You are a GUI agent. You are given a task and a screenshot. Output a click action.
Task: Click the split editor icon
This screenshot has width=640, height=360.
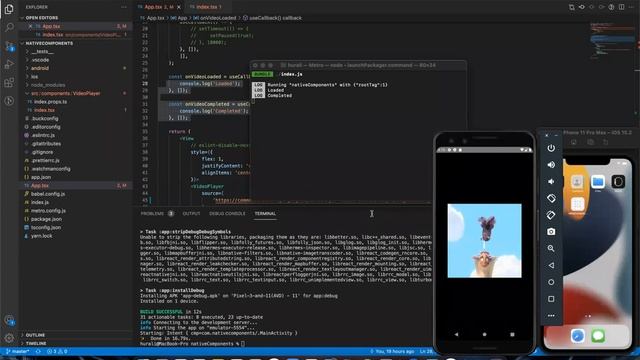pyautogui.click(x=621, y=7)
